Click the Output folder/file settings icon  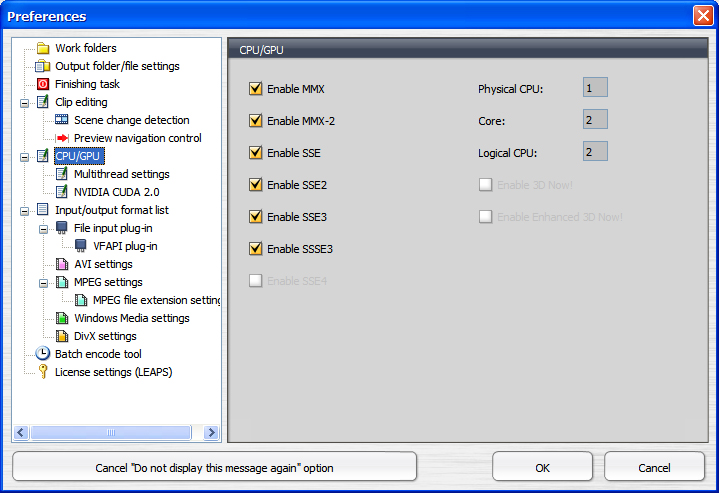[x=43, y=66]
